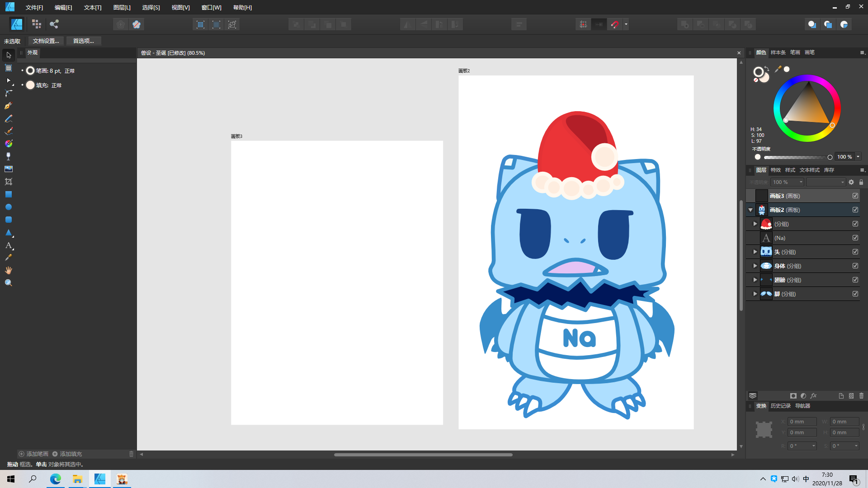Select the Artboard tool
Image resolution: width=868 pixels, height=488 pixels.
click(x=9, y=68)
